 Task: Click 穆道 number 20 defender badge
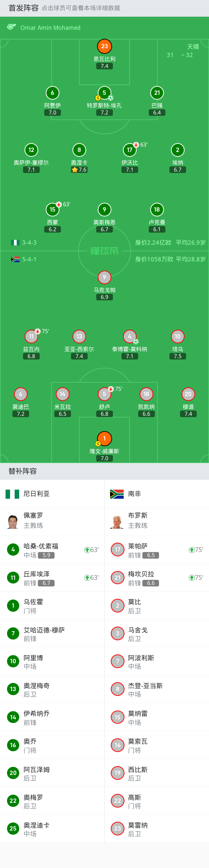(188, 394)
